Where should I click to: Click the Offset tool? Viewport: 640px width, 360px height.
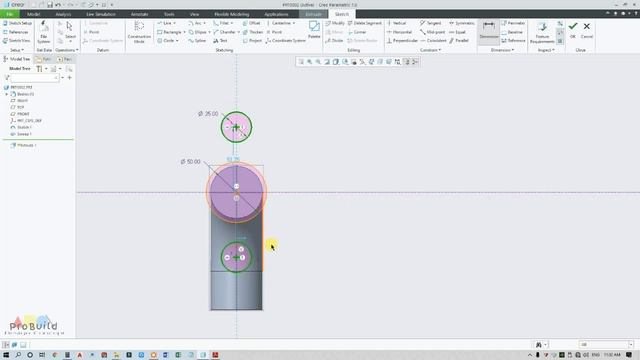click(x=251, y=23)
